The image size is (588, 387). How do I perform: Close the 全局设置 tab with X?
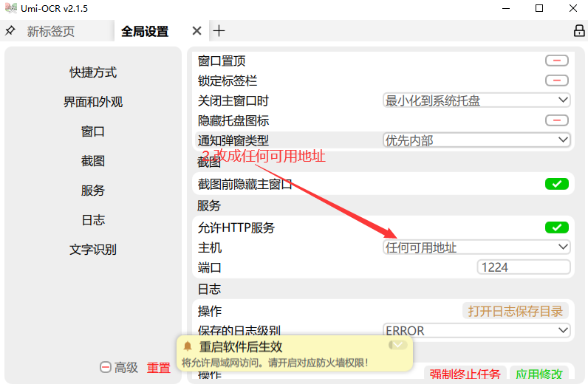196,31
